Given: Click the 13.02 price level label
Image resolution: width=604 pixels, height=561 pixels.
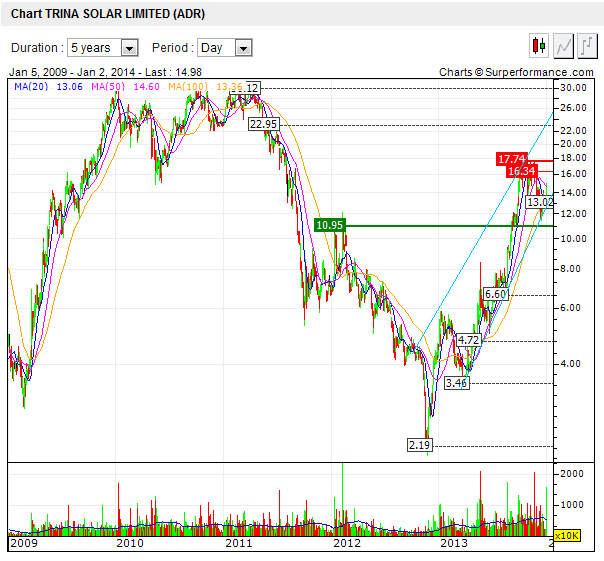Looking at the screenshot, I should 540,202.
